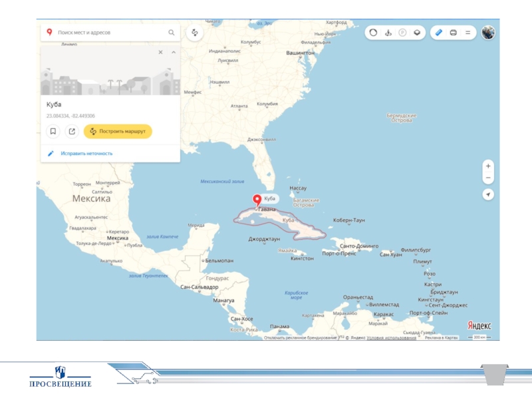This screenshot has height=398, width=532.
Task: Enable street panoramas layer
Action: pos(388,32)
